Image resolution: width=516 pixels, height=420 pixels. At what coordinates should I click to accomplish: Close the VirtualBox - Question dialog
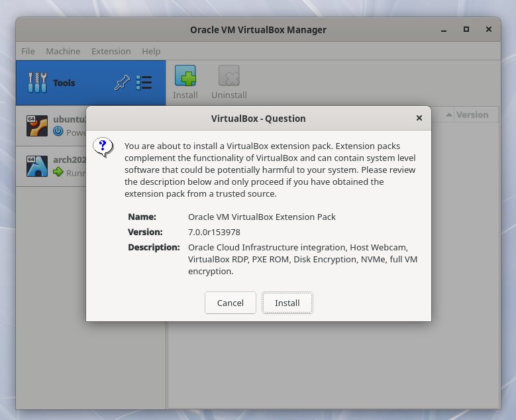pyautogui.click(x=419, y=118)
